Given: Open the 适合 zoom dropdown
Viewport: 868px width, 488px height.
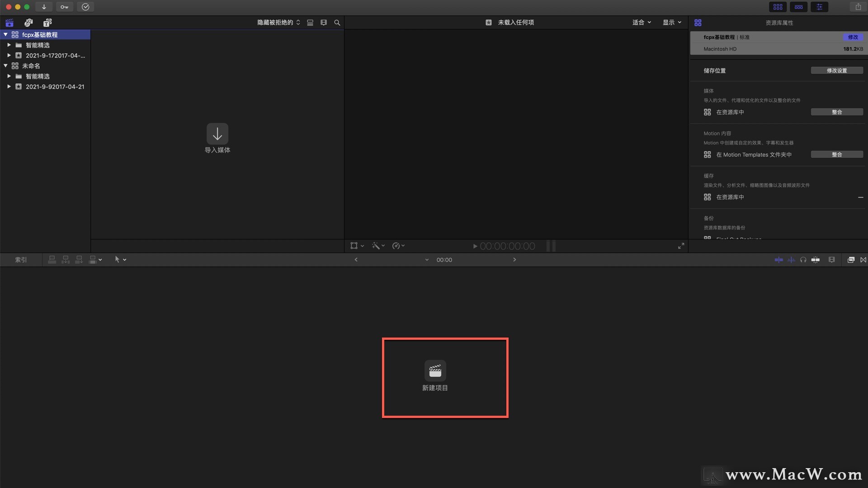Looking at the screenshot, I should click(642, 23).
